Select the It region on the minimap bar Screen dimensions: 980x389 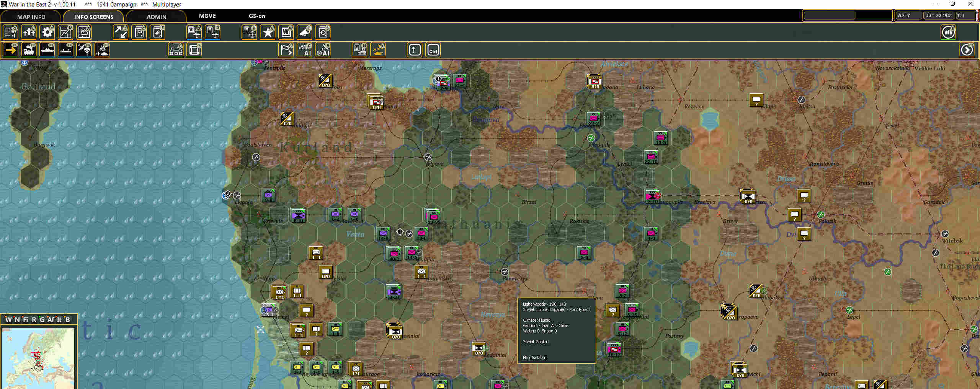click(59, 319)
